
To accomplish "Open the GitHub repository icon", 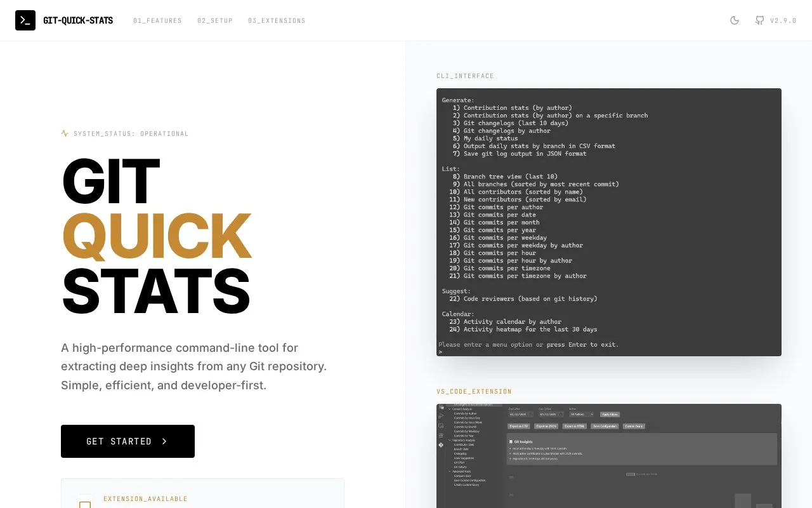I will click(x=759, y=20).
